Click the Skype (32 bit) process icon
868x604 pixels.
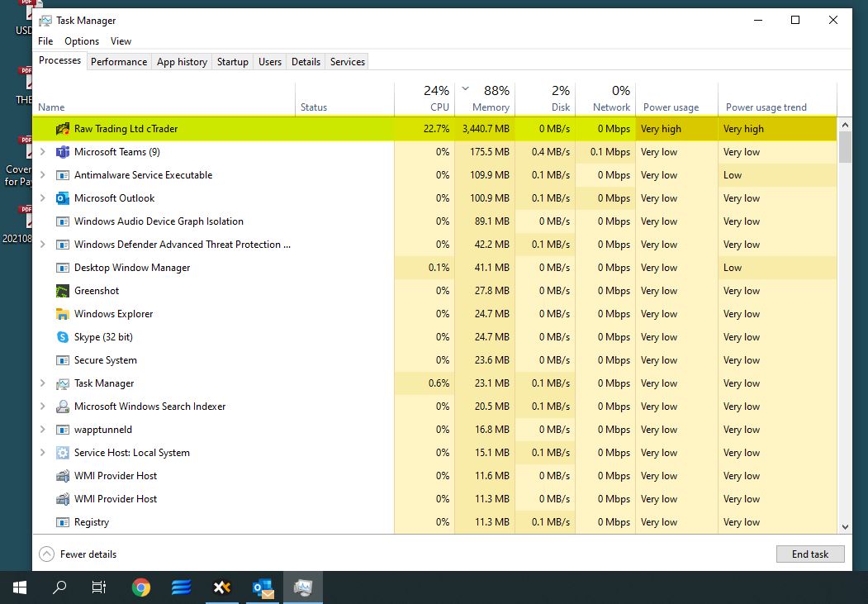[x=63, y=337]
